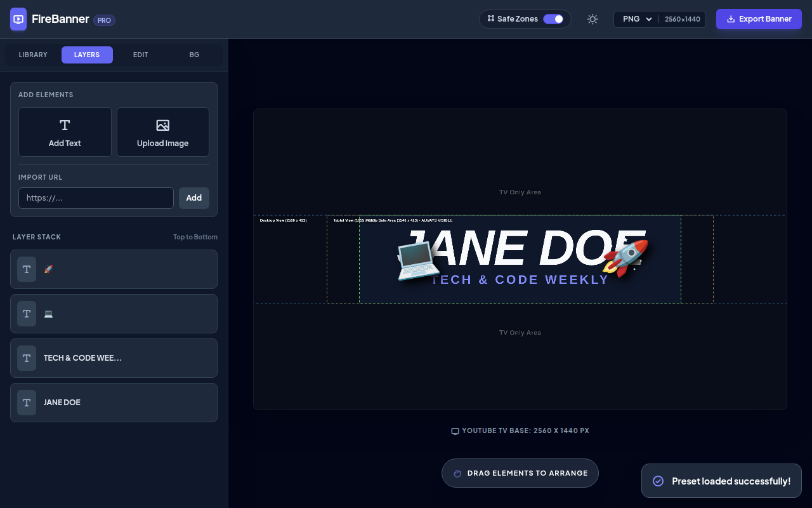Select the TECH & CODE WEE… layer

pos(114,358)
